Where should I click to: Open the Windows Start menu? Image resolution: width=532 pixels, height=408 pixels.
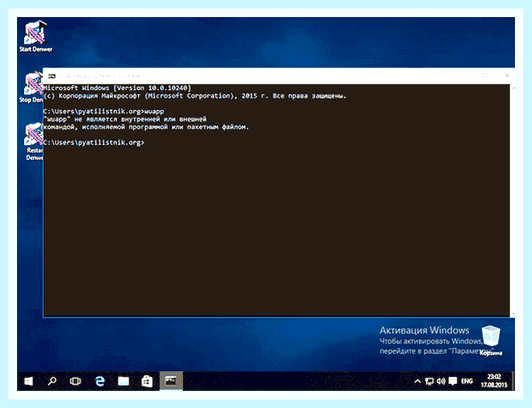coord(28,381)
